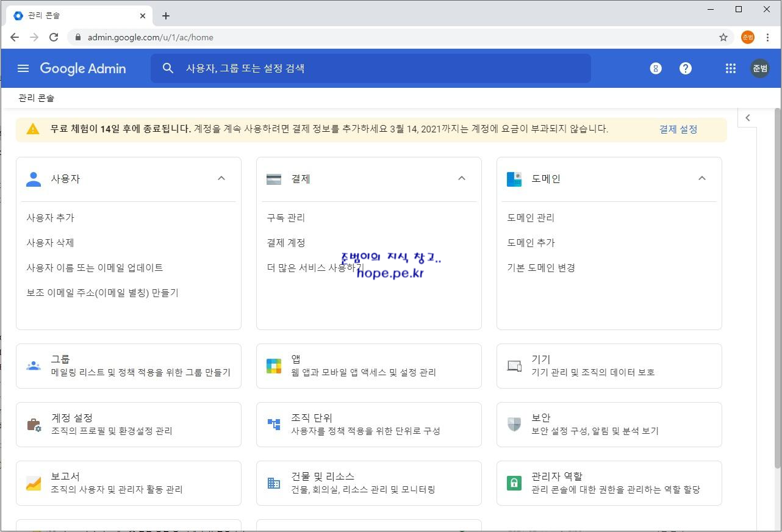Reload the page with the refresh icon
This screenshot has width=782, height=532.
point(54,37)
